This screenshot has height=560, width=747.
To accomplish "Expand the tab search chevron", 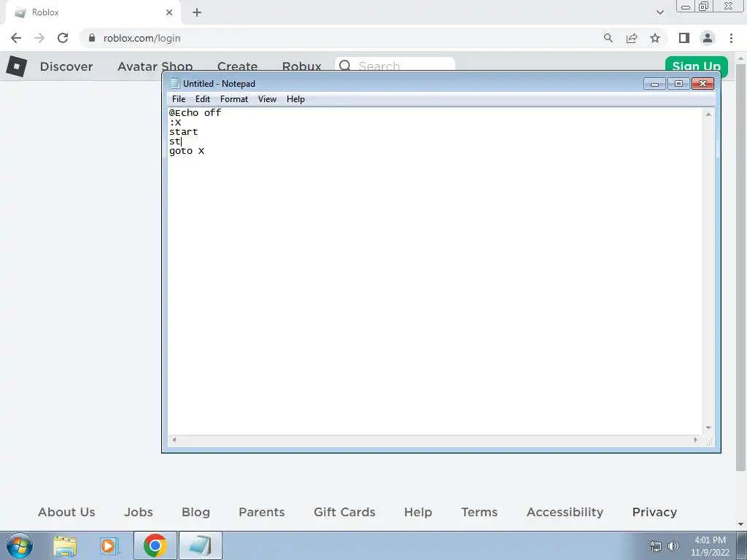I will click(x=659, y=12).
